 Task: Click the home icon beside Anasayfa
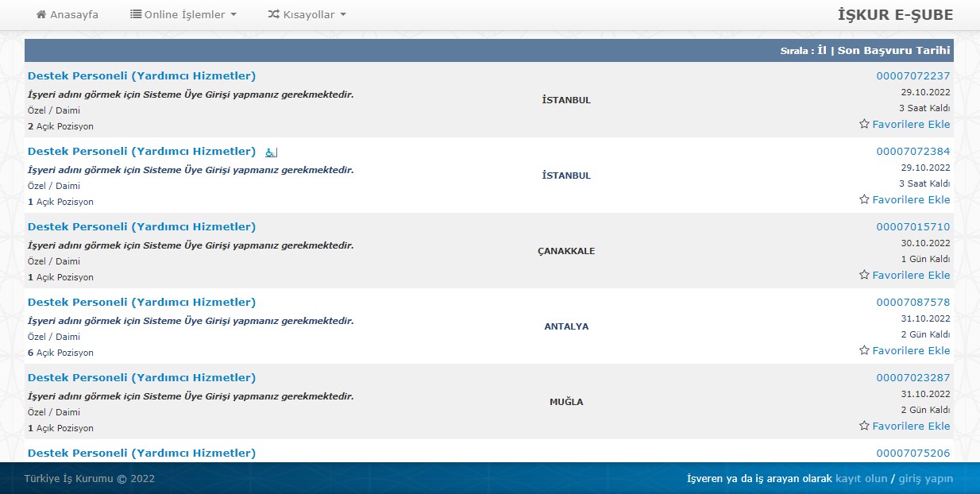point(41,14)
